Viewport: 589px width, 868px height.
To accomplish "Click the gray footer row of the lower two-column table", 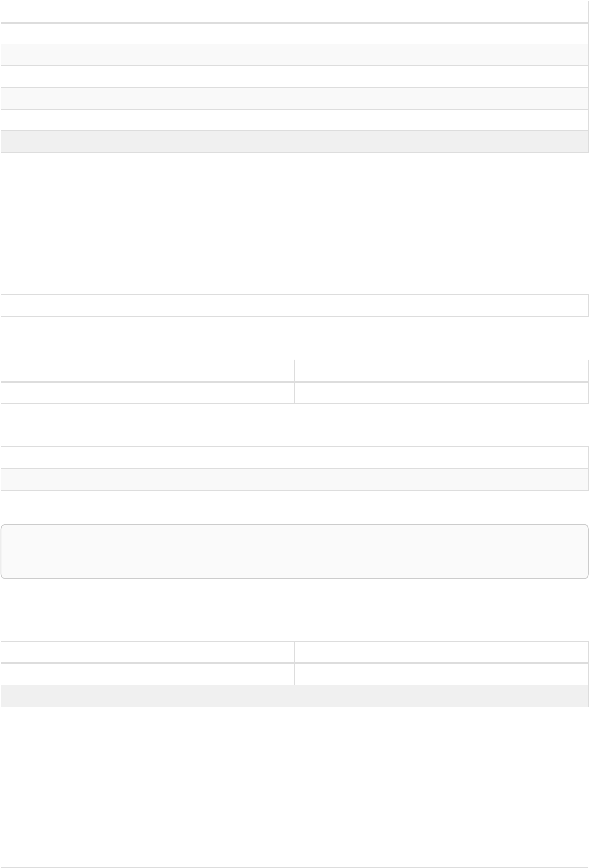I will click(x=294, y=696).
